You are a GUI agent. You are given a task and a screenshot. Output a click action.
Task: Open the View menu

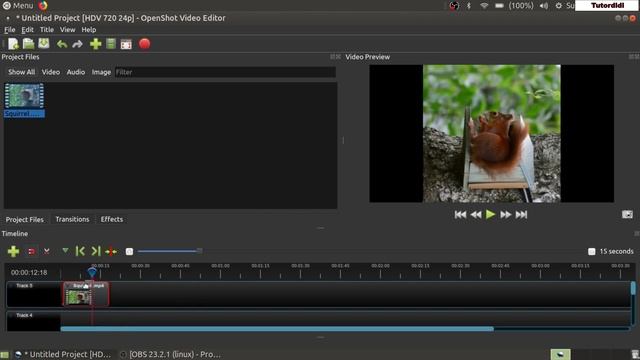(67, 30)
